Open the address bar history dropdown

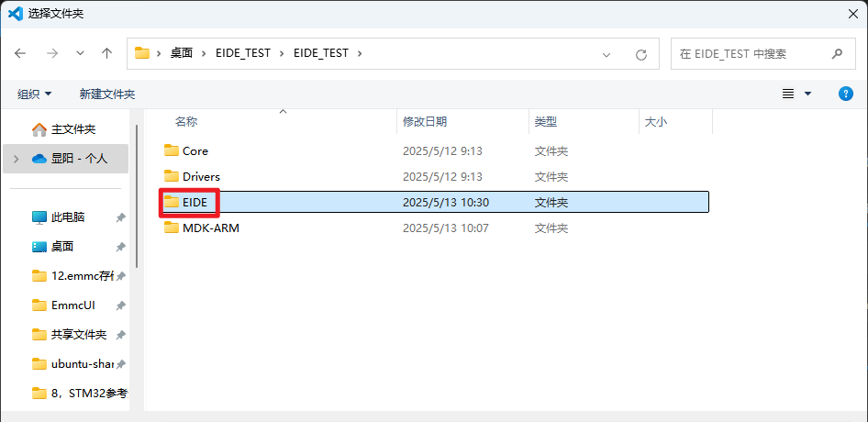click(606, 54)
